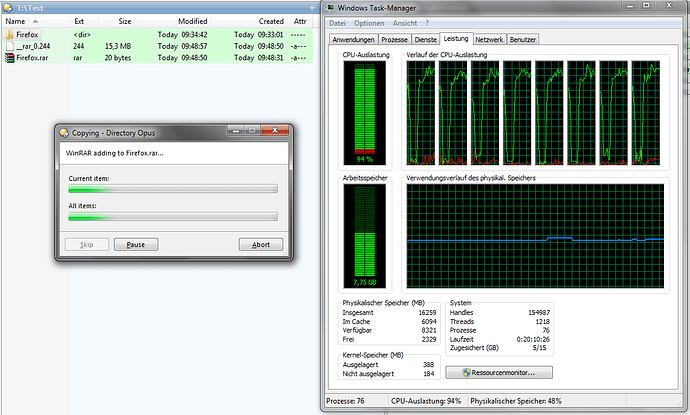The width and height of the screenshot is (690, 415).
Task: Select the Firefox folder name
Action: click(x=27, y=34)
